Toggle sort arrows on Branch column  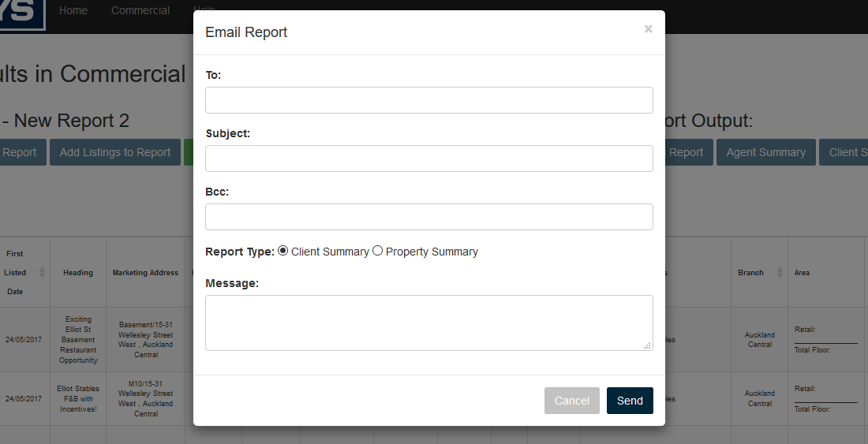779,273
